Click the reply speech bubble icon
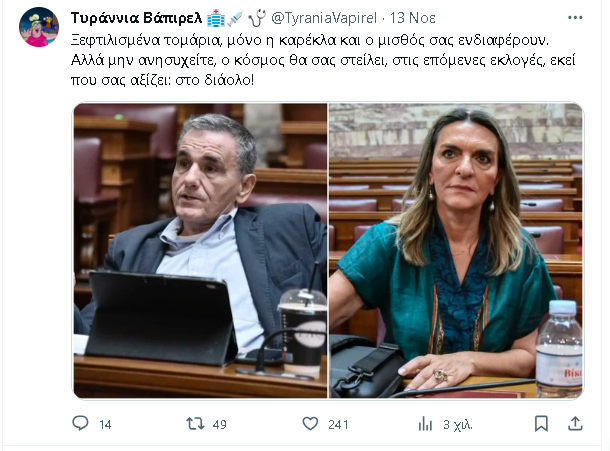The height and width of the screenshot is (451, 610). tap(81, 423)
